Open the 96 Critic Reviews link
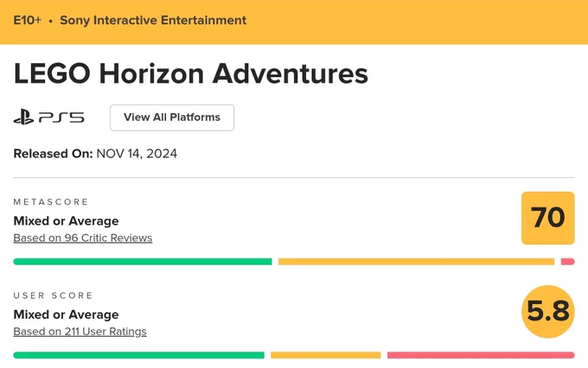Image resolution: width=588 pixels, height=368 pixels. [x=83, y=238]
